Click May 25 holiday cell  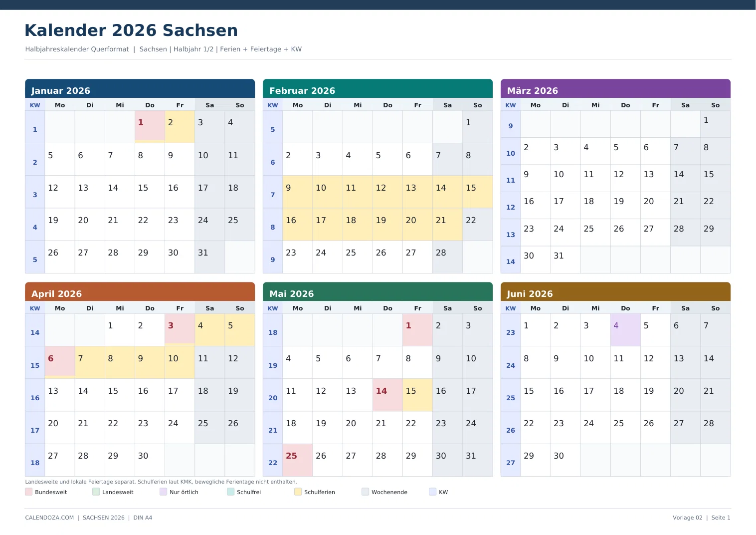point(298,460)
